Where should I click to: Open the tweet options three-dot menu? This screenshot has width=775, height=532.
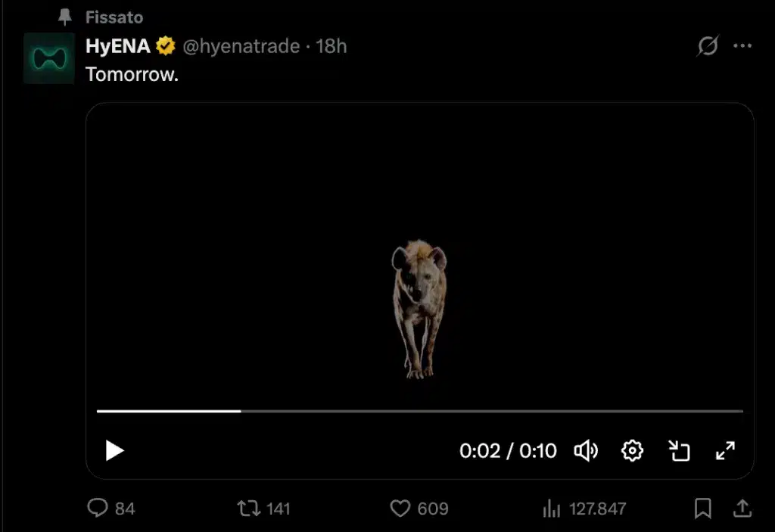[x=742, y=46]
